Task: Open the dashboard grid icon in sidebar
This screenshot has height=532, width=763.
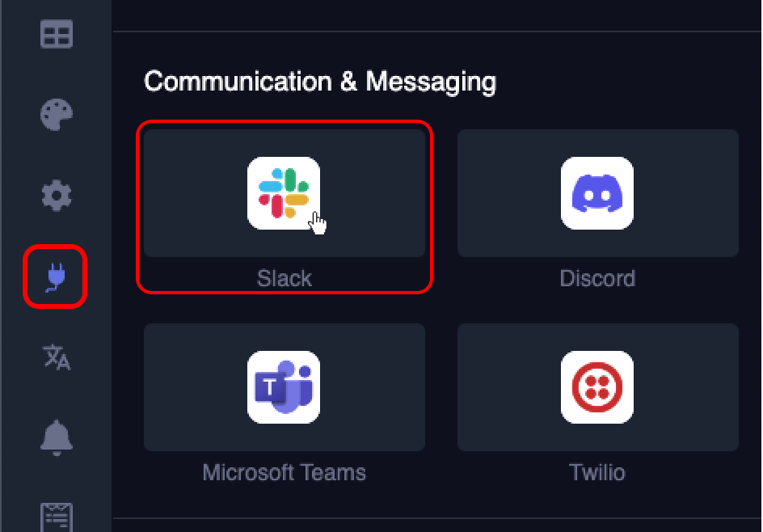Action: click(57, 34)
